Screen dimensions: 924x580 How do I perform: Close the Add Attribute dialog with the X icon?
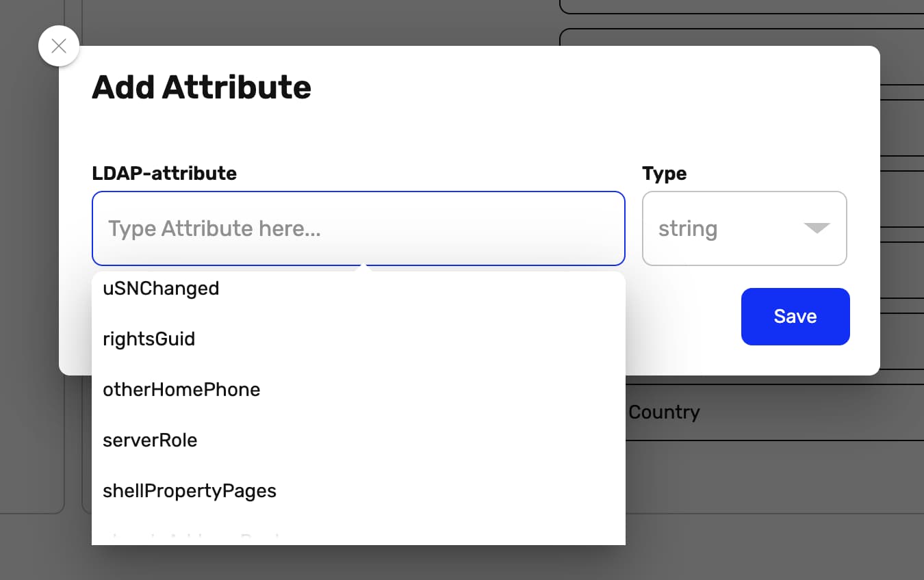pyautogui.click(x=59, y=46)
